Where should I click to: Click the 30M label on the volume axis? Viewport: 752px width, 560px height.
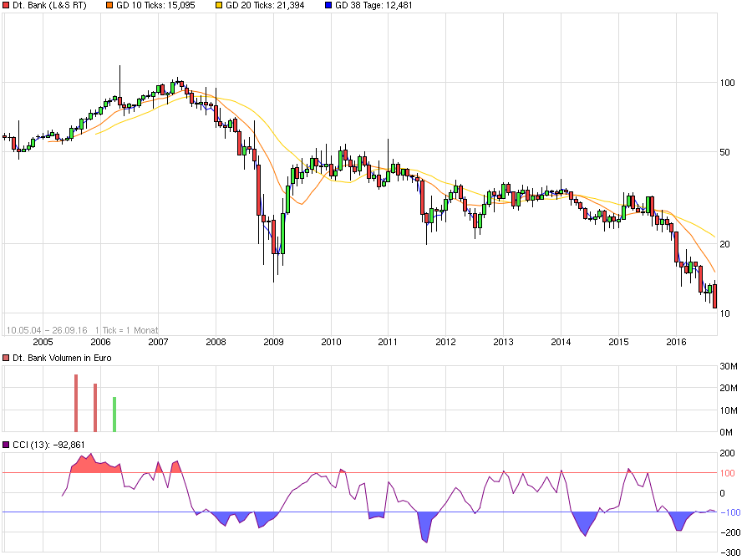pos(729,367)
